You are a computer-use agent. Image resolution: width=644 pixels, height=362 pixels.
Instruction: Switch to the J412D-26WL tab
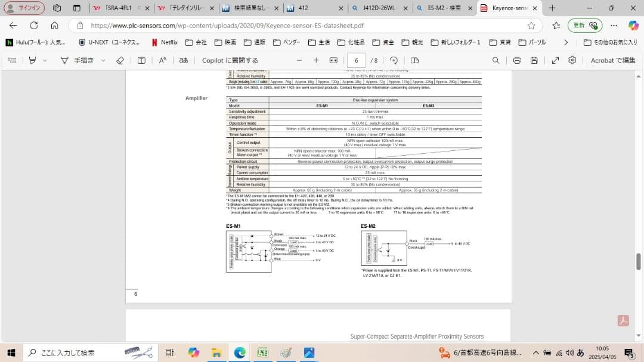tap(378, 8)
